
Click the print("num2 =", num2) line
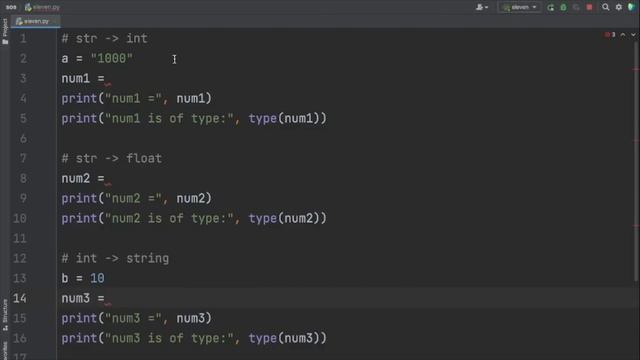click(137, 199)
